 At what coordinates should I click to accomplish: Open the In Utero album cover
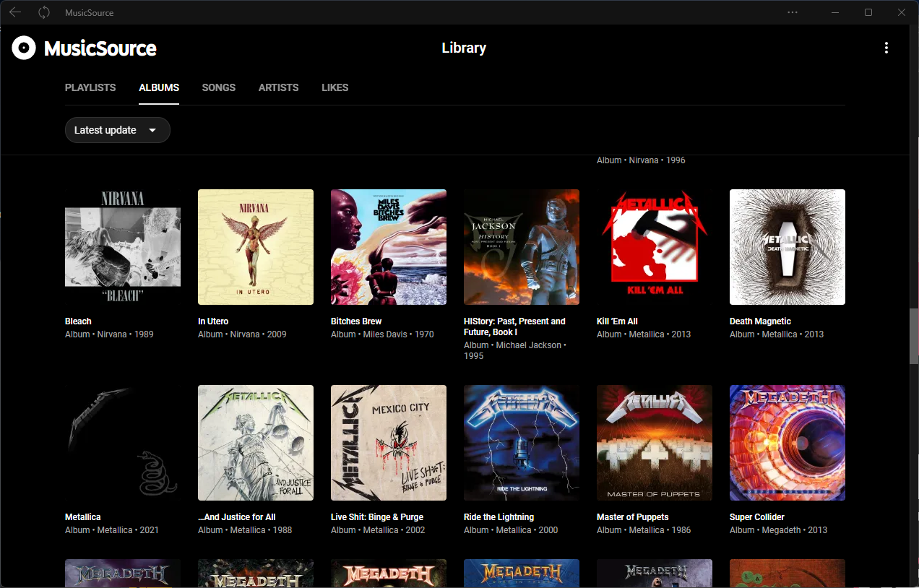coord(255,246)
